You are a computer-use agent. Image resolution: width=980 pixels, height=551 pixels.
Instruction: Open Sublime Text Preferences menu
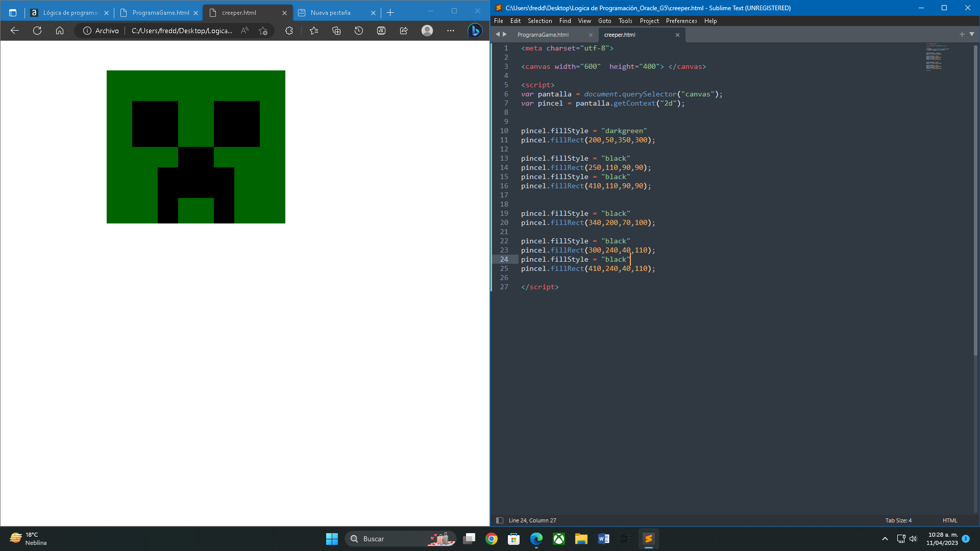click(681, 21)
